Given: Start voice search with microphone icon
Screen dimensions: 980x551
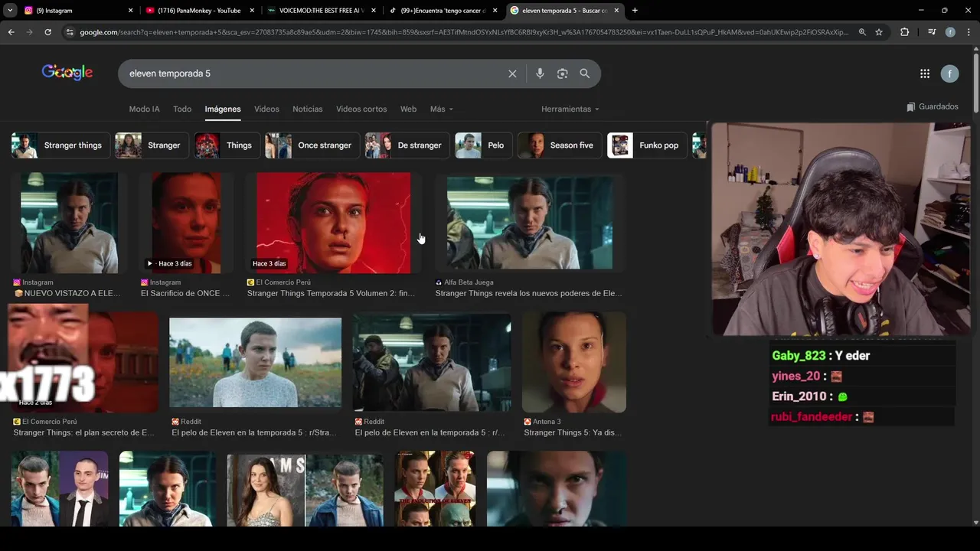Looking at the screenshot, I should coord(540,73).
